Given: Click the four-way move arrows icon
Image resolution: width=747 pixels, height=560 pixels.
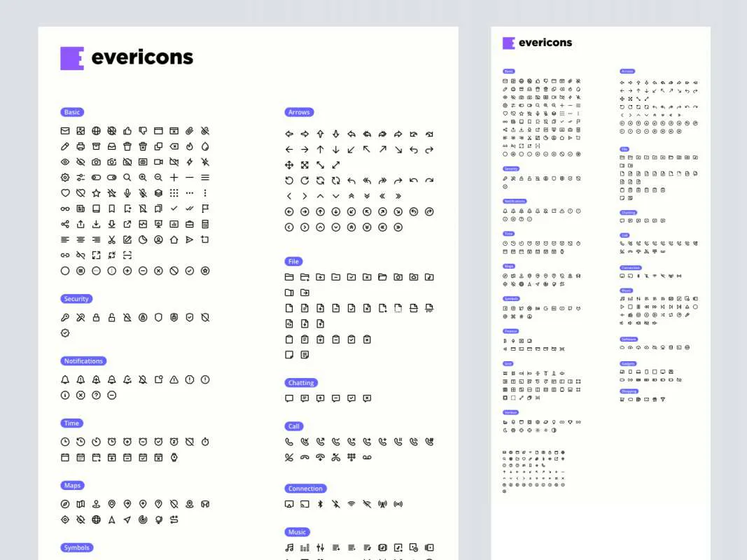Looking at the screenshot, I should pyautogui.click(x=289, y=165).
